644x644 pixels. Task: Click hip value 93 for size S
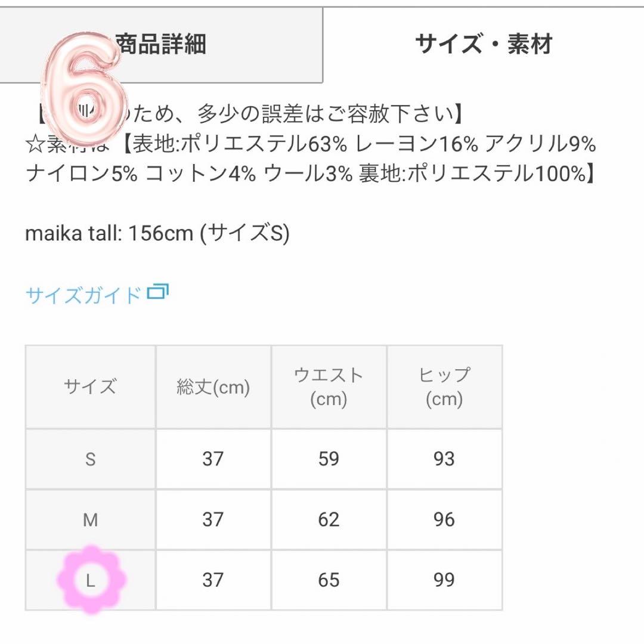coord(444,459)
